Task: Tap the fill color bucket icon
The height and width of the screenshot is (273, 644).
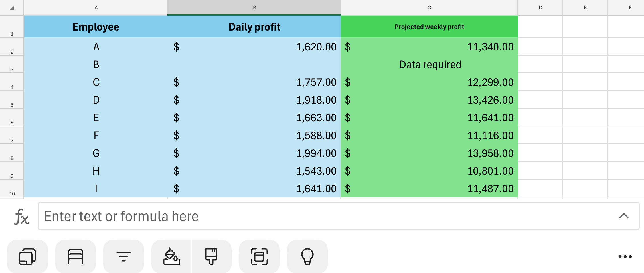Action: click(x=171, y=256)
